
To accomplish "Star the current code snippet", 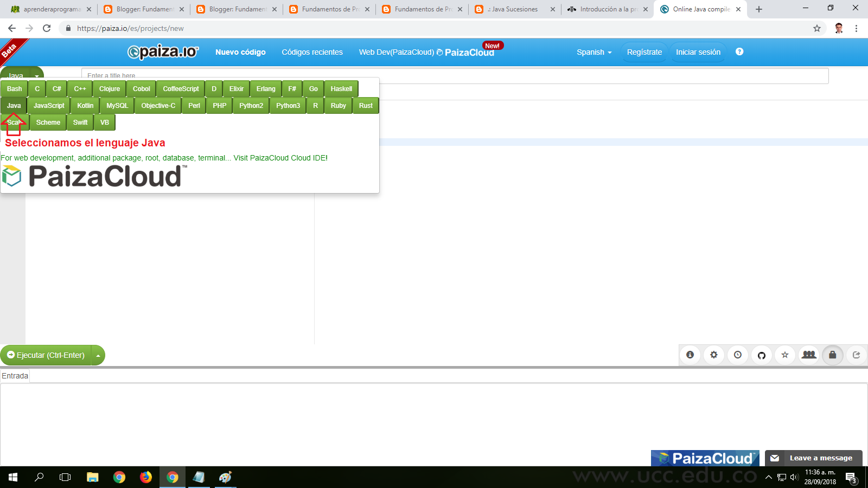I will click(x=784, y=355).
